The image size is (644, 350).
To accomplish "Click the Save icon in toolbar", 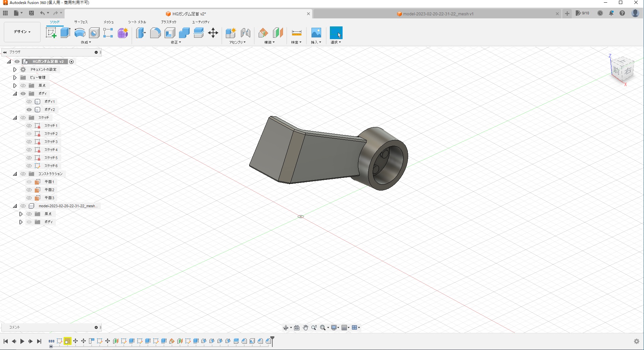I will (31, 13).
